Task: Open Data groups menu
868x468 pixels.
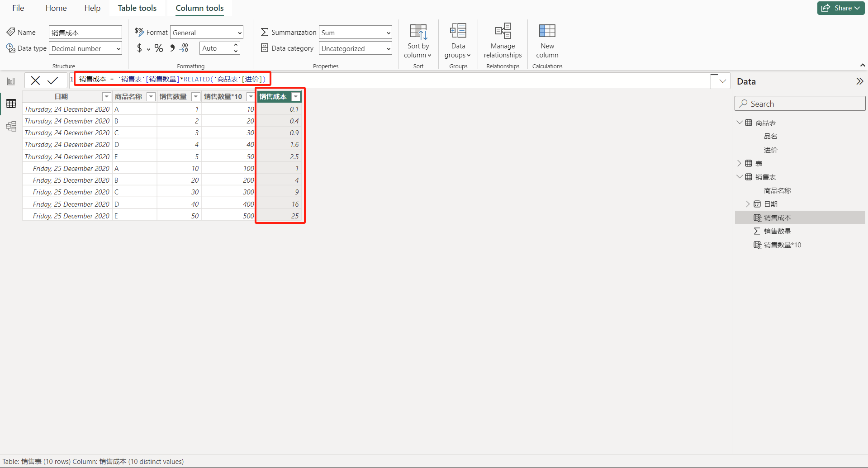Action: 458,41
